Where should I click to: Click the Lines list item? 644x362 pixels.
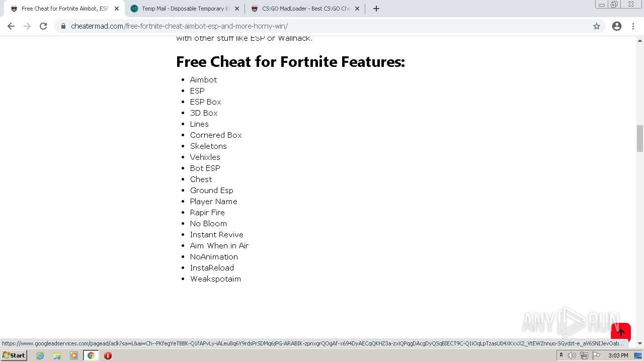click(199, 124)
